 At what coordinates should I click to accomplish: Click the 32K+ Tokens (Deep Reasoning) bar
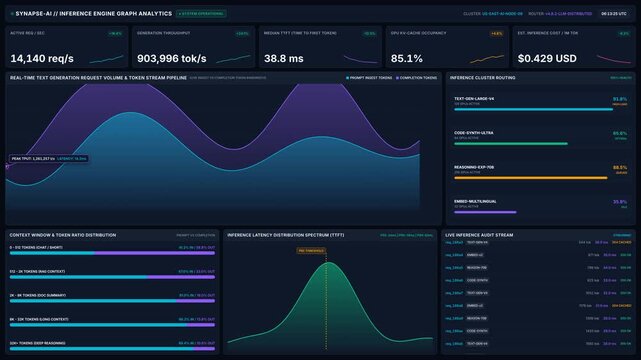112,349
